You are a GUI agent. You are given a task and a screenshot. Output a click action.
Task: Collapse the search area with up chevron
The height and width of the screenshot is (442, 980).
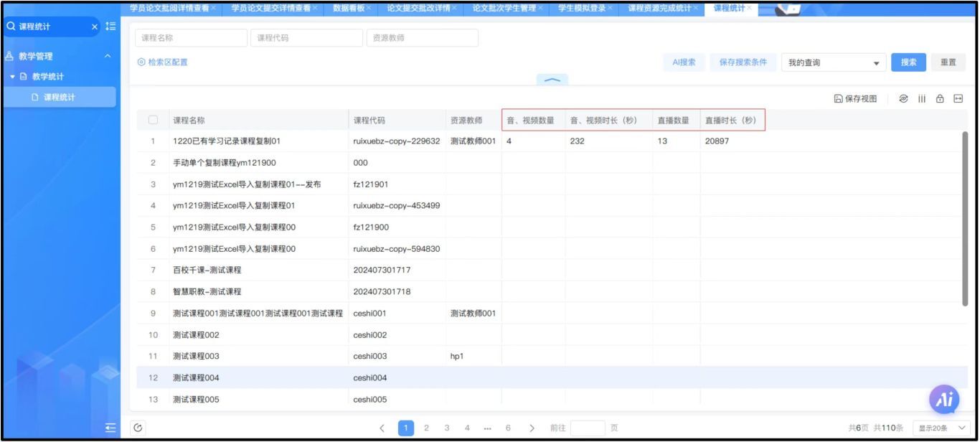coord(552,80)
